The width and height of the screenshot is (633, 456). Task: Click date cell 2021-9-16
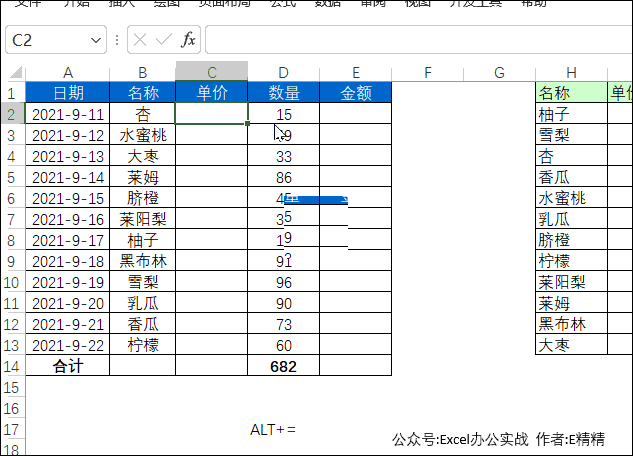67,219
